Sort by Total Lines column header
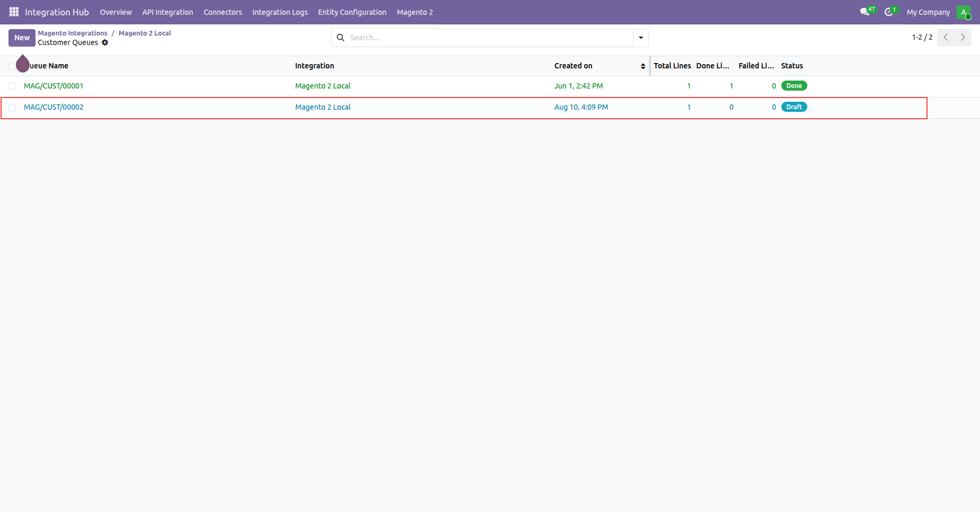 pyautogui.click(x=672, y=66)
